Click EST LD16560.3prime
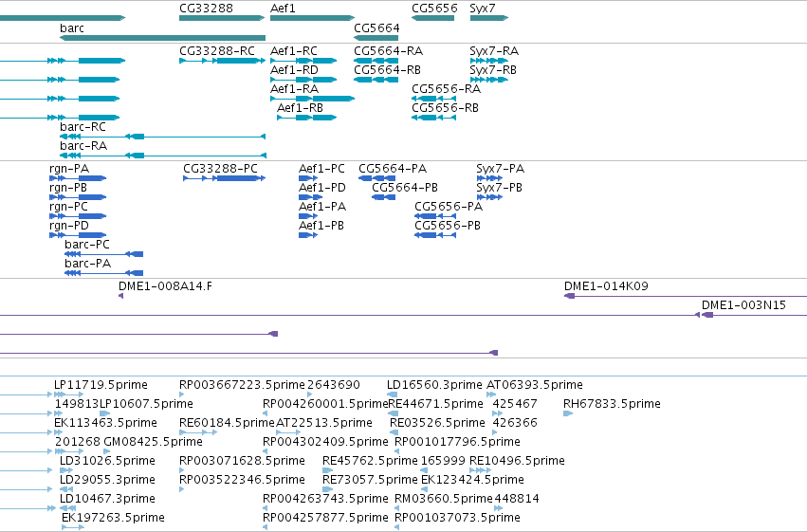 pyautogui.click(x=393, y=394)
